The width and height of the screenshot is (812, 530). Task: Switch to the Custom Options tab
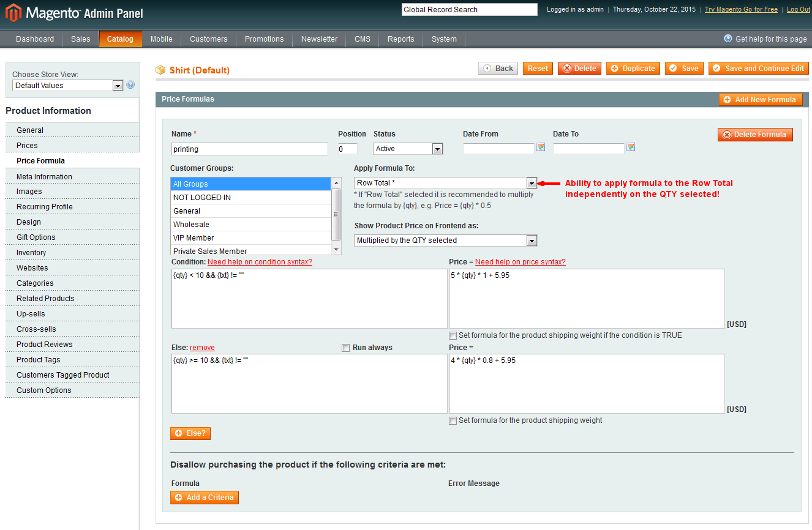point(44,390)
